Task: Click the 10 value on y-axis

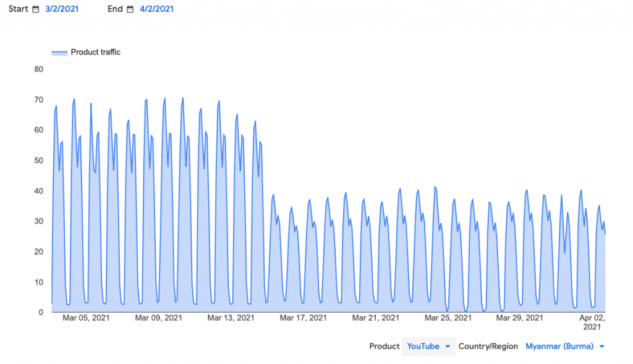Action: (39, 282)
